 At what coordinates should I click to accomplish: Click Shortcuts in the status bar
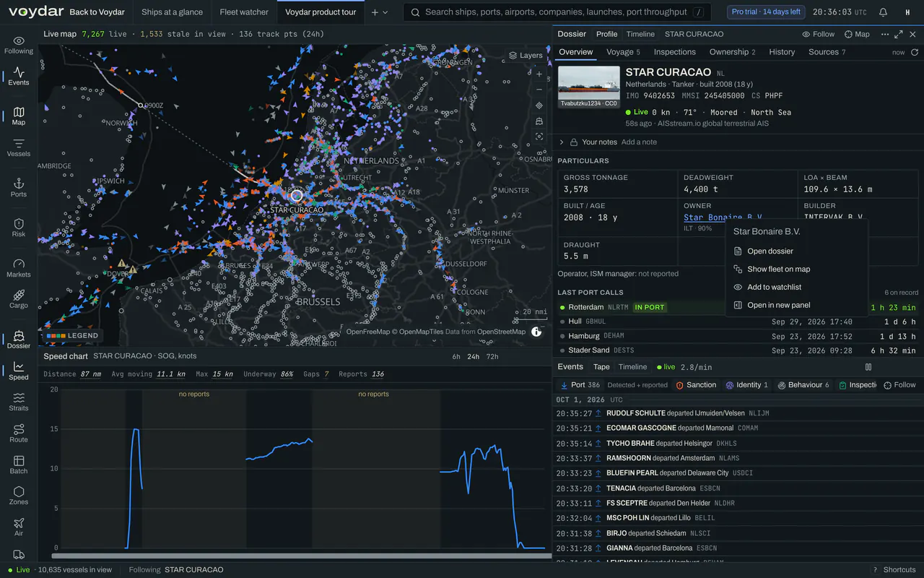tap(894, 570)
